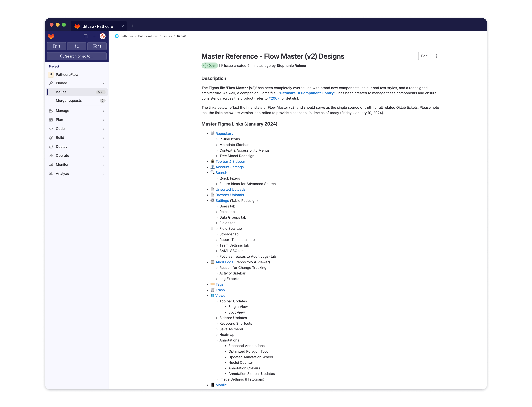Open author Stephanie Reimer's profile

tap(291, 66)
